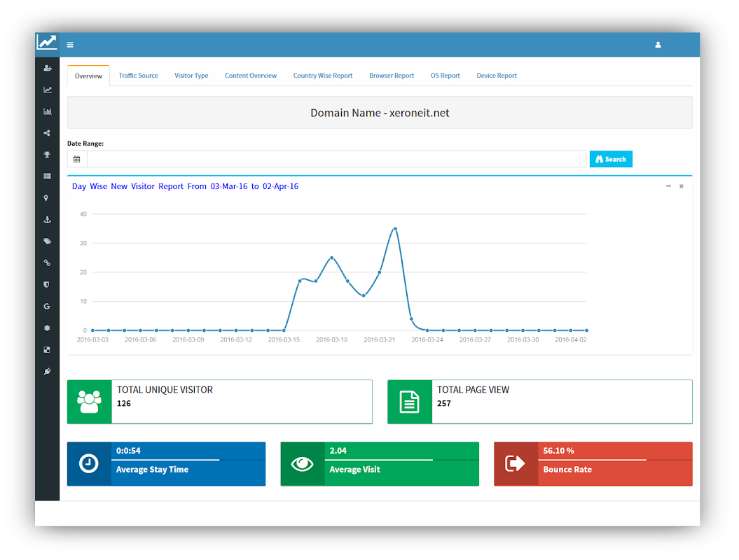Collapse the visitor report chart panel
The height and width of the screenshot is (560, 739).
coord(668,186)
